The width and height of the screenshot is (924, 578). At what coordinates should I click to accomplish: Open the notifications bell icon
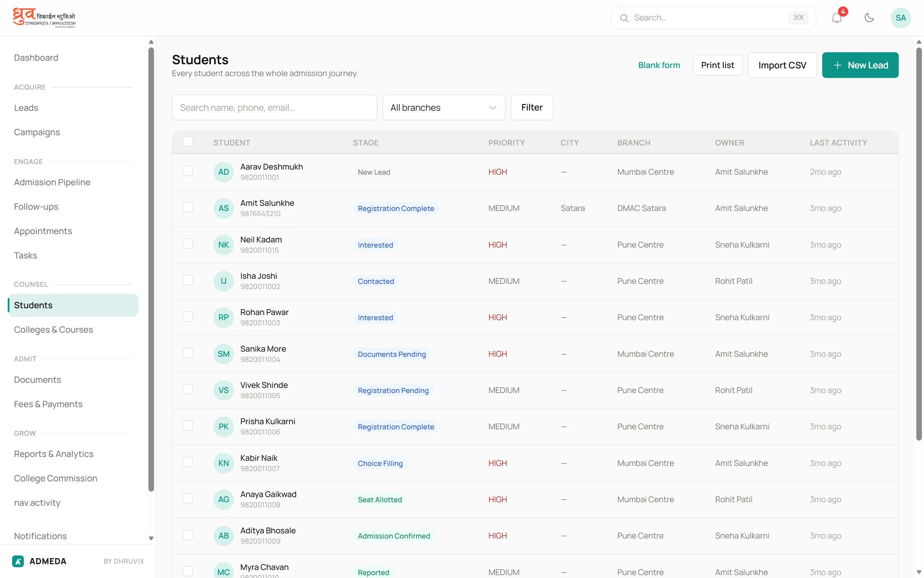(x=836, y=18)
